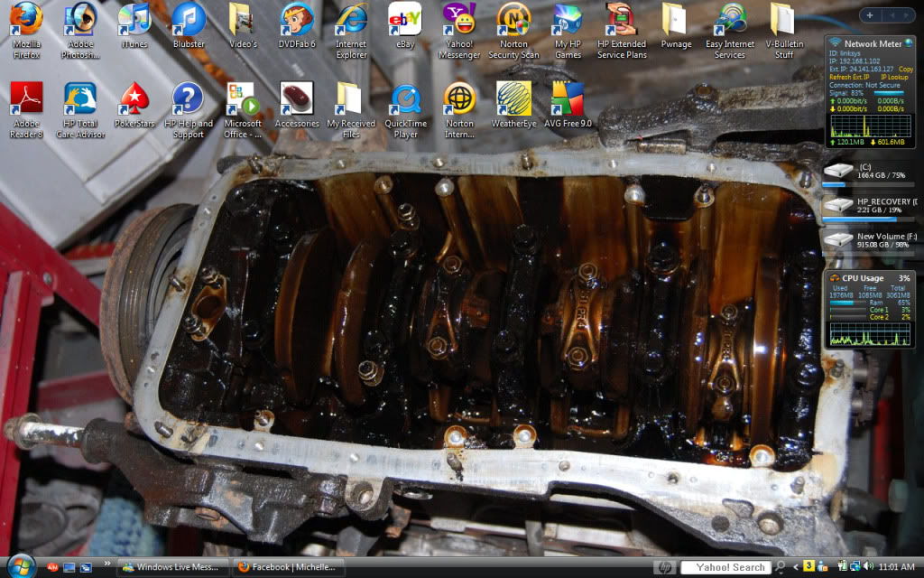Add a new Sidebar gadget with the plus button

(x=870, y=15)
